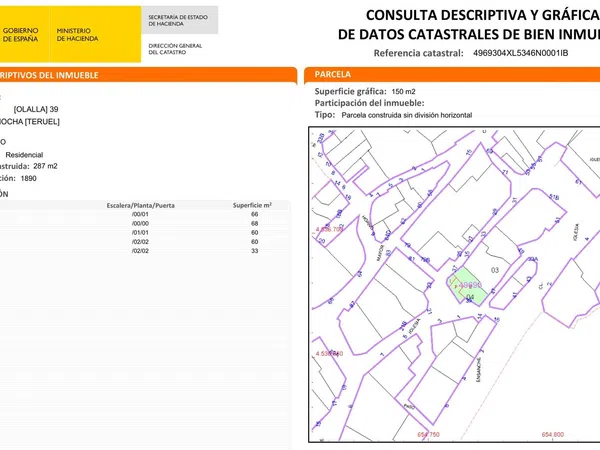Click parcel labeled 03 on the map

coord(495,270)
